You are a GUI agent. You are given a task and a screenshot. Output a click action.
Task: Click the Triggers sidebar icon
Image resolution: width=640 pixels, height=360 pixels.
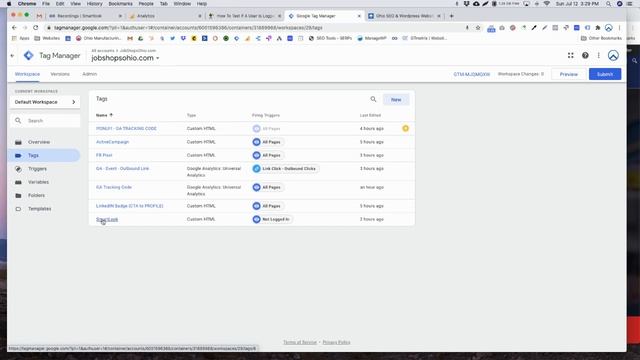pyautogui.click(x=18, y=169)
